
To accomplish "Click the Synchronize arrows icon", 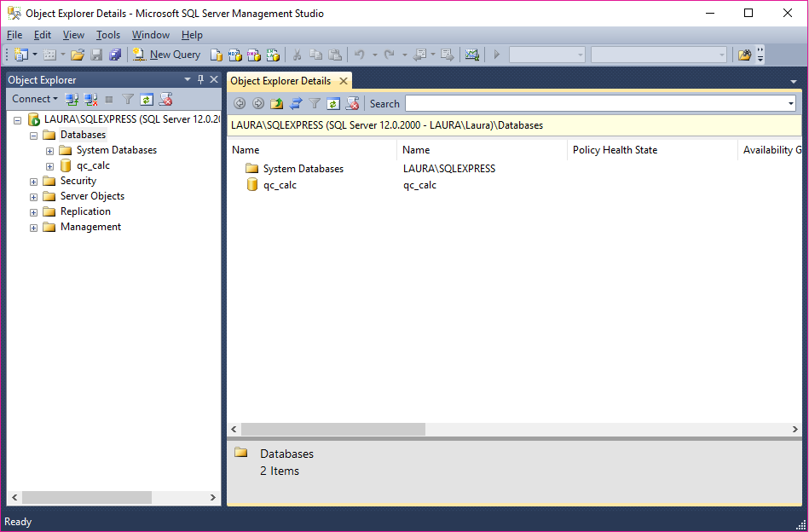I will click(296, 103).
